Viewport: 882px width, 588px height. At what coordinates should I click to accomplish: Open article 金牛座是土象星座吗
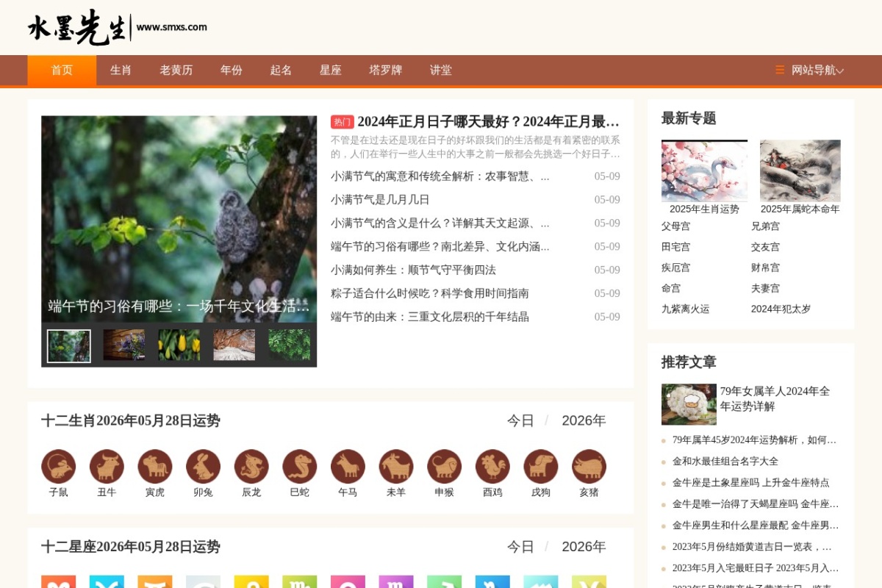751,483
